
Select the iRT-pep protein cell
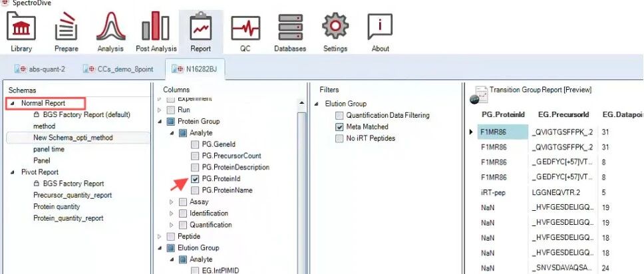tap(503, 192)
